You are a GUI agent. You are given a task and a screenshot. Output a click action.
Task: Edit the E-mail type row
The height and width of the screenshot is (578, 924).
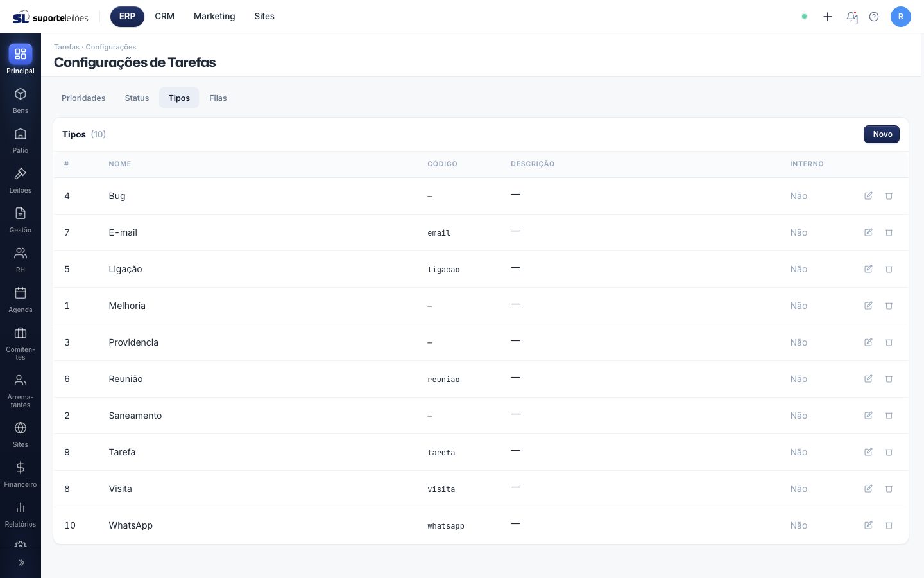[x=868, y=232]
